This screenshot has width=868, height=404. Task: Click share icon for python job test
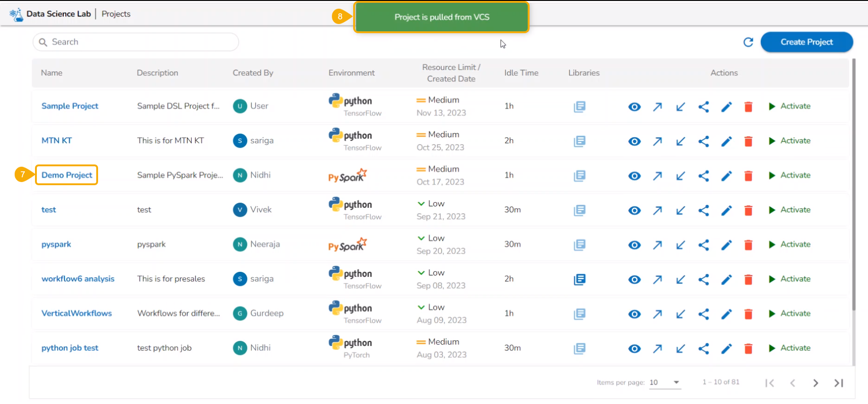click(703, 349)
